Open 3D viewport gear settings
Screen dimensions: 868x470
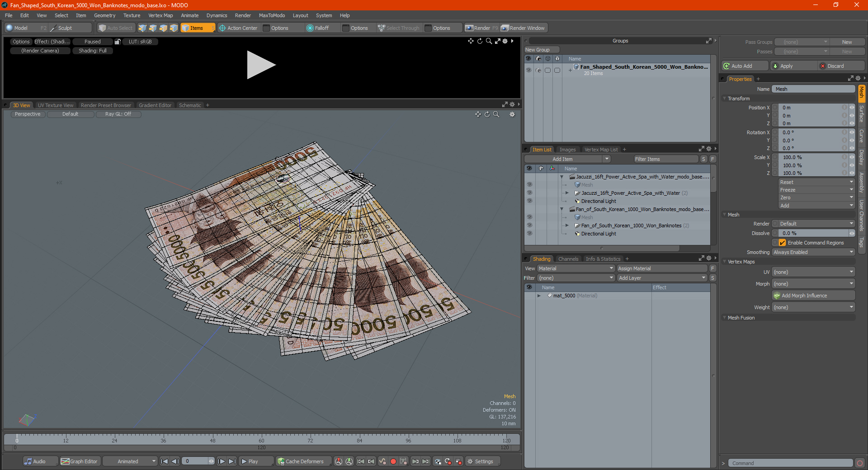tap(512, 114)
